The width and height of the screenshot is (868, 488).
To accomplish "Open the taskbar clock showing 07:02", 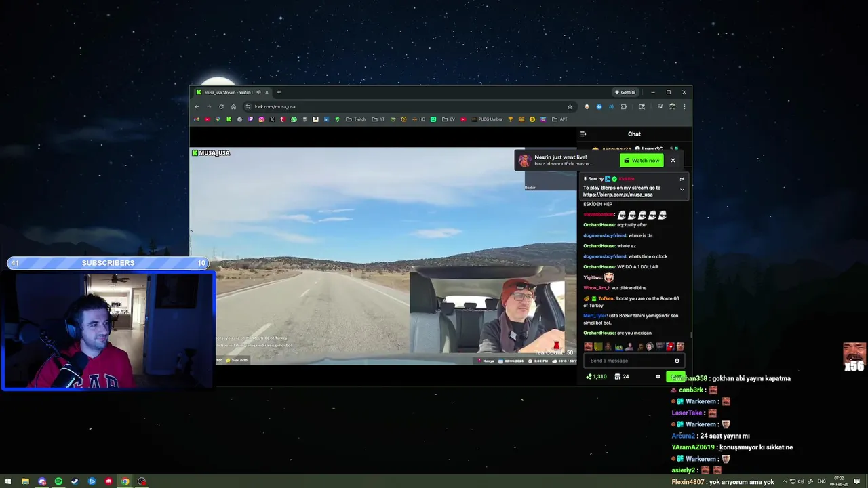I will pyautogui.click(x=839, y=481).
